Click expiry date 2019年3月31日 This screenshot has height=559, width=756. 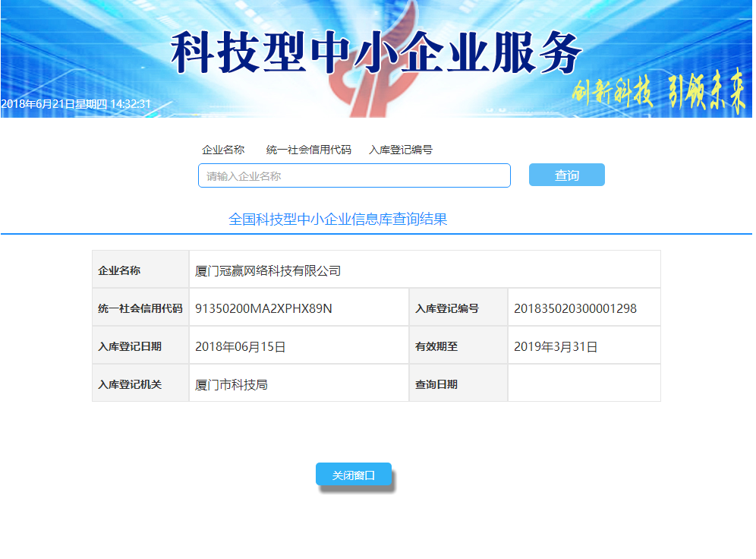(x=556, y=347)
